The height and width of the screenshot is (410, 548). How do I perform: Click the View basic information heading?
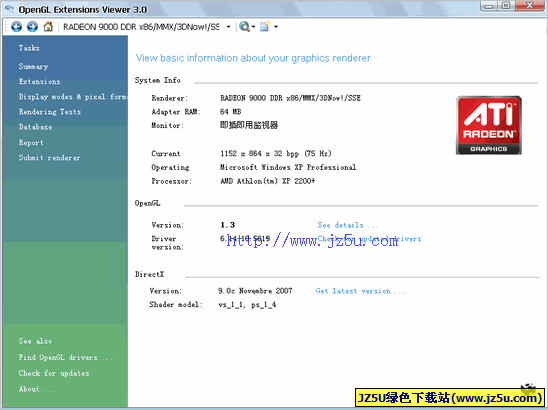[x=253, y=58]
